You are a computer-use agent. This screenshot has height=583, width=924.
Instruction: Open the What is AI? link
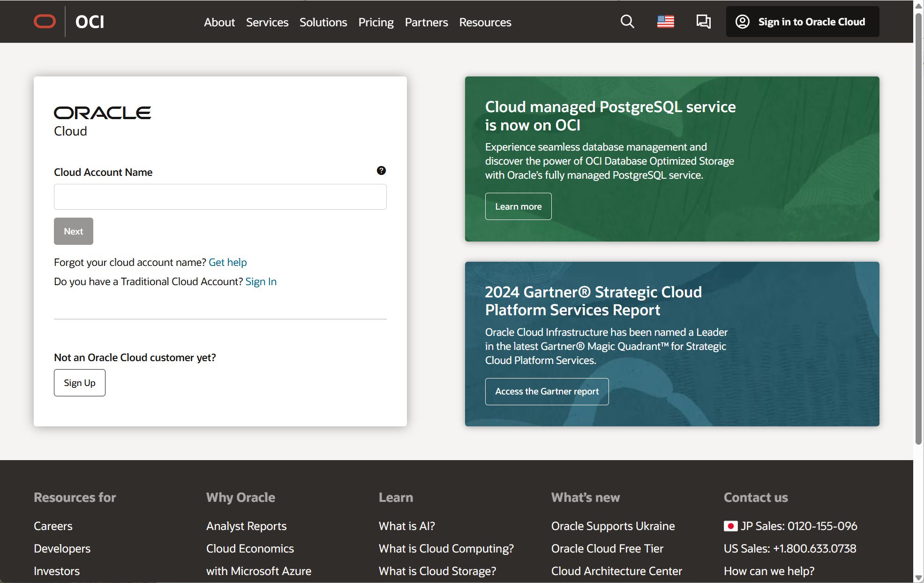point(406,526)
